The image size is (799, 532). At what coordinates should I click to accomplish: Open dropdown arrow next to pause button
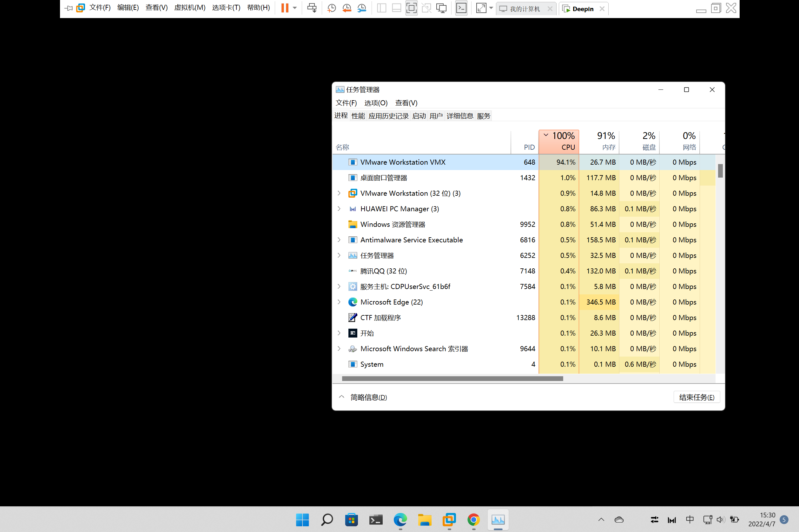pos(295,8)
